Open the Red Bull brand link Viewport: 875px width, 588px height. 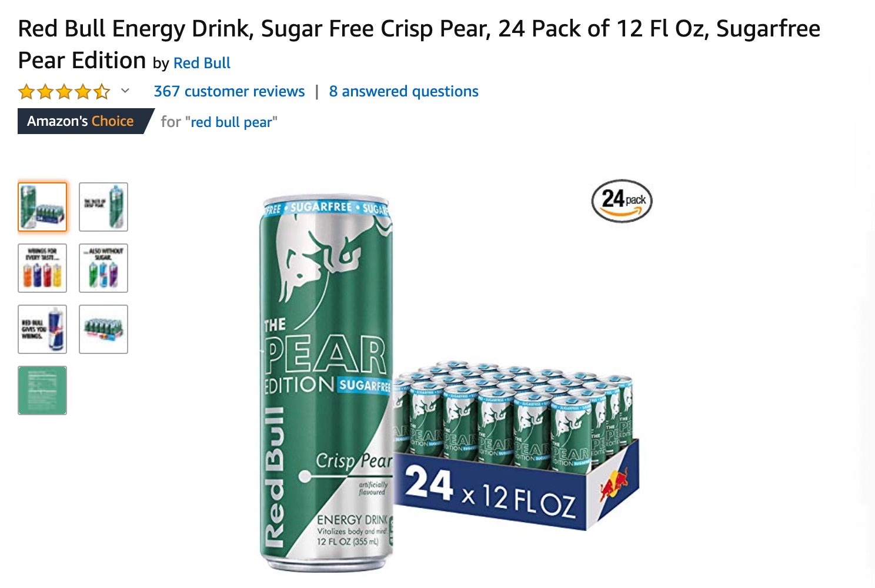click(x=202, y=63)
